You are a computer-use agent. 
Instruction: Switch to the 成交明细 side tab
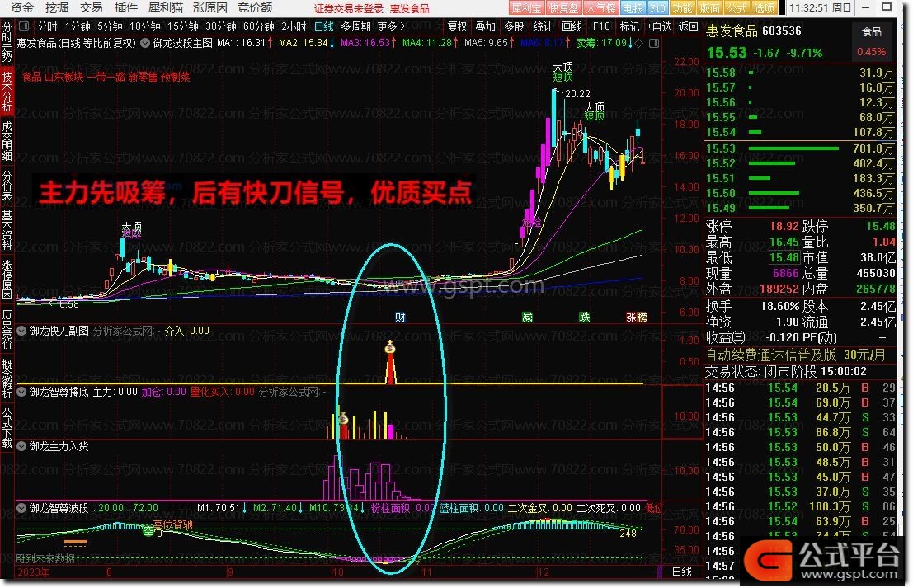(7, 142)
